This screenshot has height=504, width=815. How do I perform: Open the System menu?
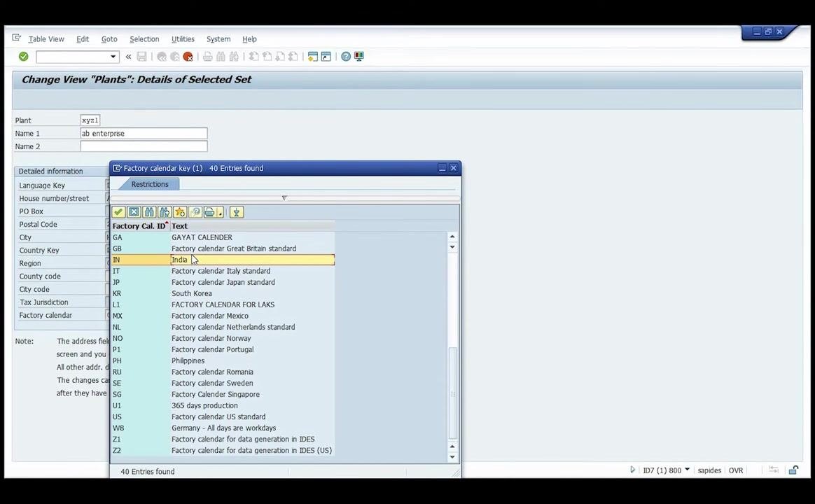(218, 39)
